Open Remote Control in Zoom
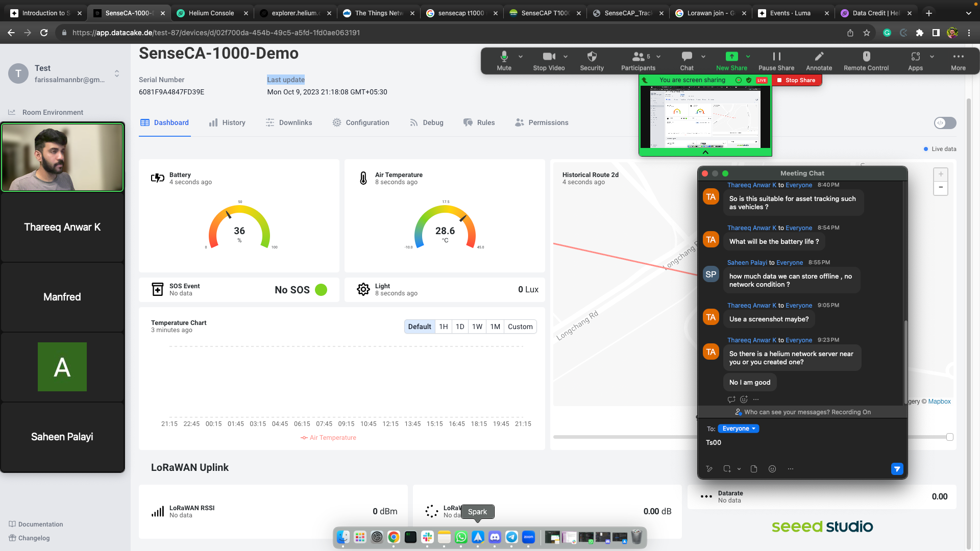 tap(866, 61)
